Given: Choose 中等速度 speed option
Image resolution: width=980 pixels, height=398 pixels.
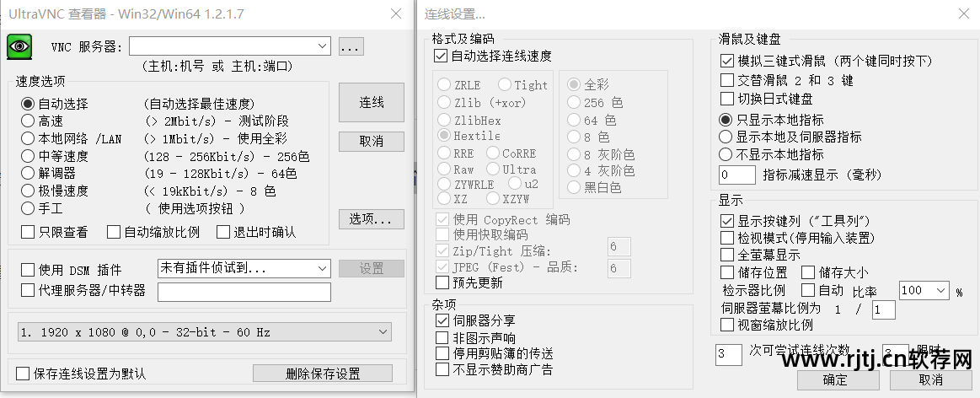Looking at the screenshot, I should (x=28, y=156).
